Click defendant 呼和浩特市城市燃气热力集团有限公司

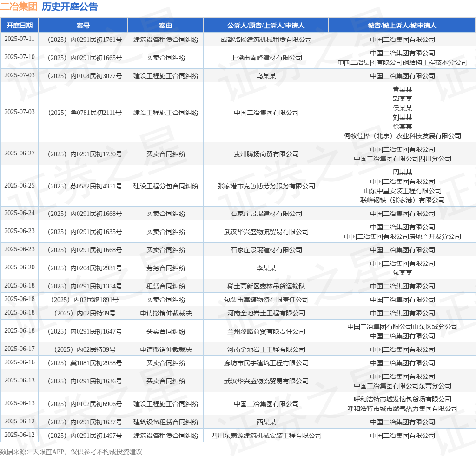402,409
